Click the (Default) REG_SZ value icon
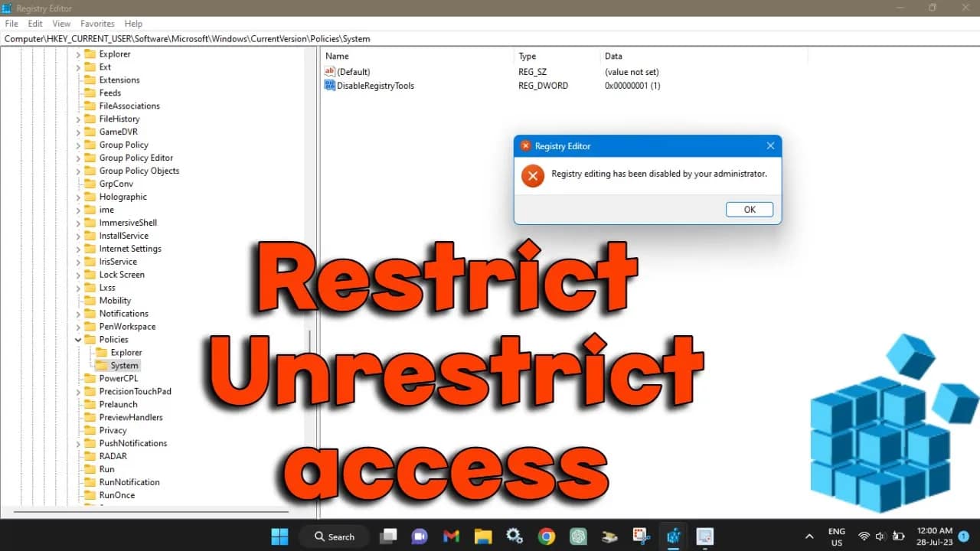The height and width of the screenshot is (551, 980). (x=329, y=71)
